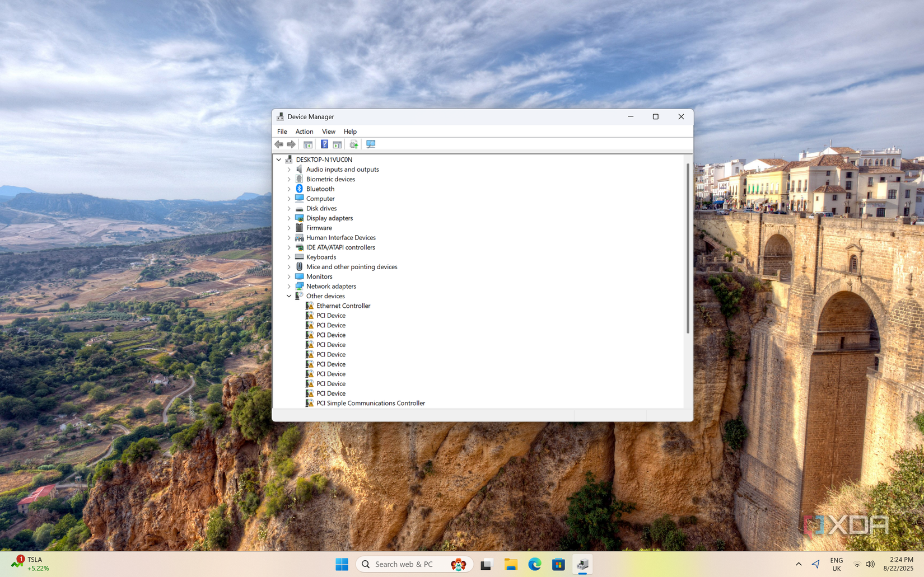Expand the Network adapters category
Image resolution: width=924 pixels, height=577 pixels.
[288, 286]
